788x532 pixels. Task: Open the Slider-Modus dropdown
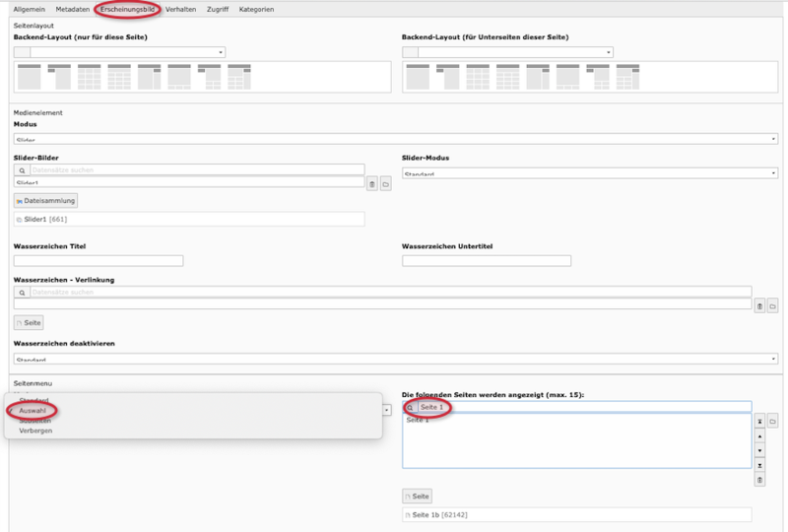pos(590,173)
